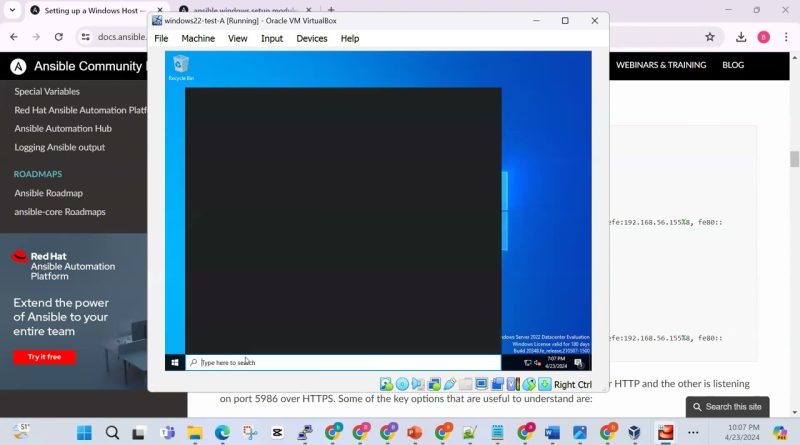Open Logging Ansible output sidebar link
This screenshot has width=800, height=445.
[x=60, y=147]
